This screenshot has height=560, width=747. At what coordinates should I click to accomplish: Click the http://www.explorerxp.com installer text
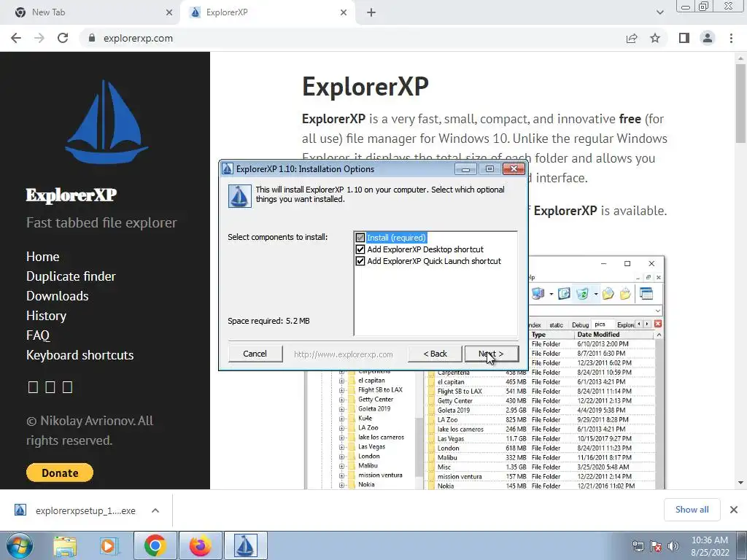[343, 354]
